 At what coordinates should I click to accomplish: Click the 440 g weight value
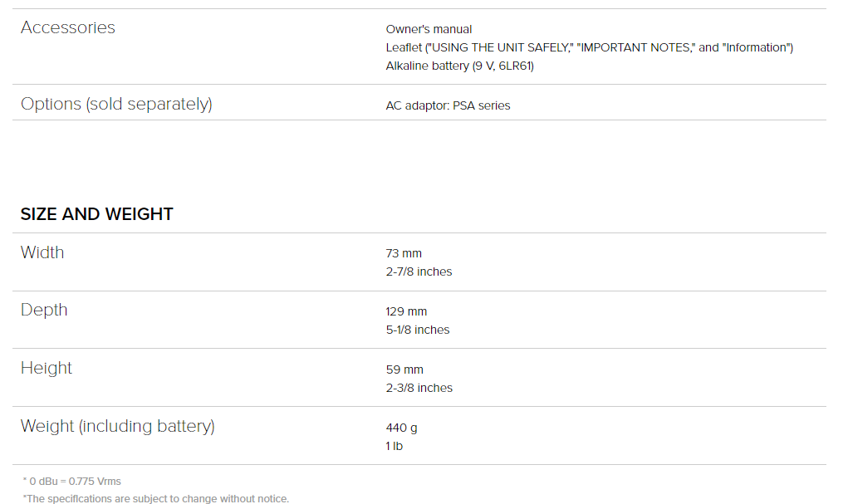point(401,428)
